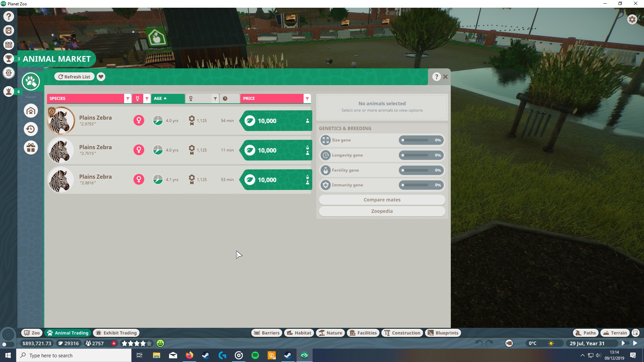This screenshot has height=362, width=644.
Task: Select Plains Zebra "3.9816" portrait
Action: coord(61,180)
